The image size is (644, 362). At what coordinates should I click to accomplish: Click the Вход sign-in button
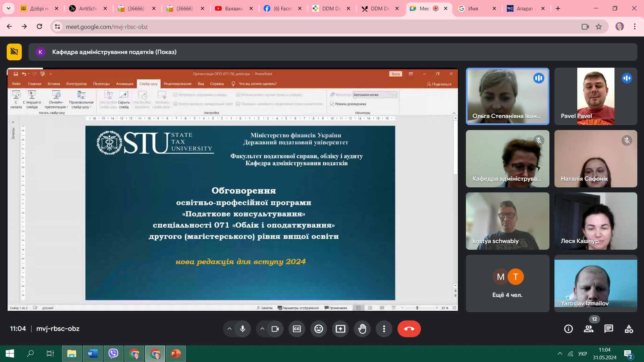pos(395,74)
